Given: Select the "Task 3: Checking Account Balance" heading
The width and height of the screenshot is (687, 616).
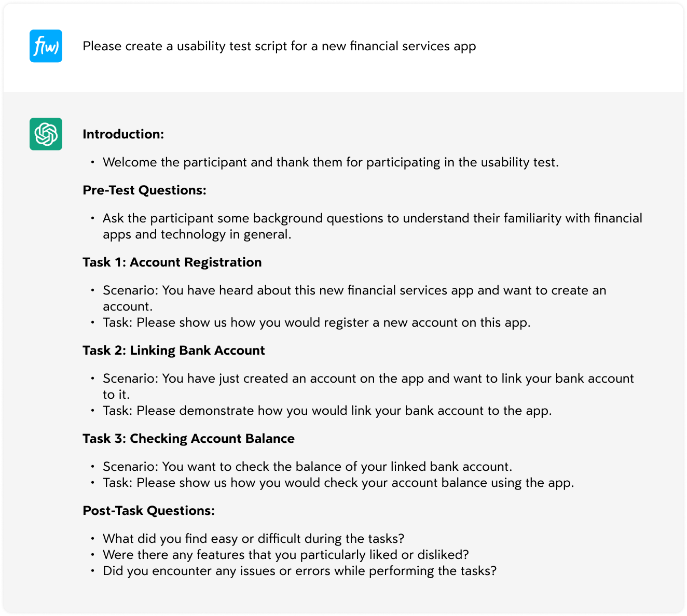Looking at the screenshot, I should coord(188,439).
